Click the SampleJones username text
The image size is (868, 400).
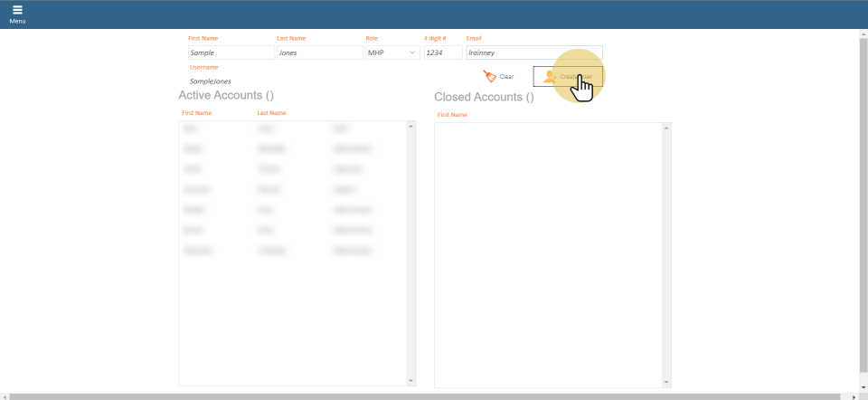[210, 81]
